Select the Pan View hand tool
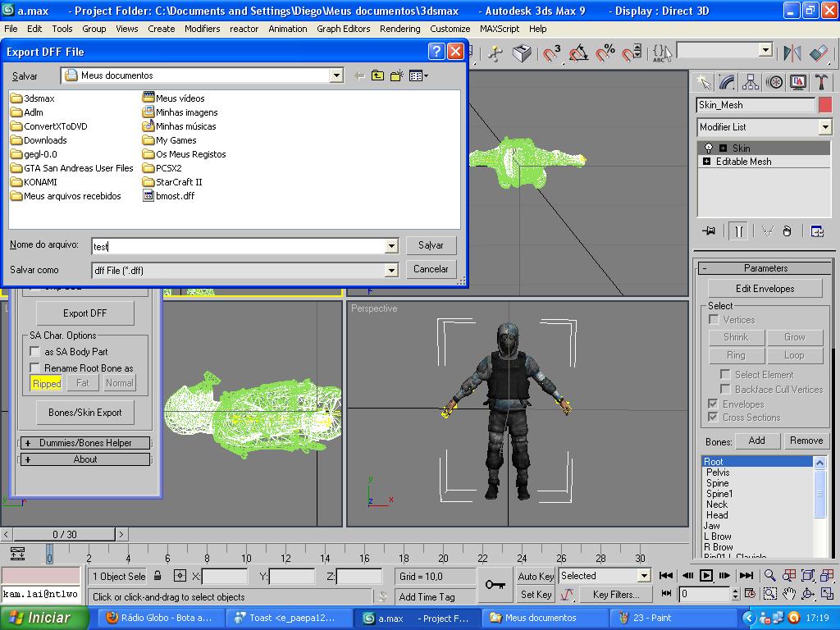This screenshot has height=630, width=840. 788,593
